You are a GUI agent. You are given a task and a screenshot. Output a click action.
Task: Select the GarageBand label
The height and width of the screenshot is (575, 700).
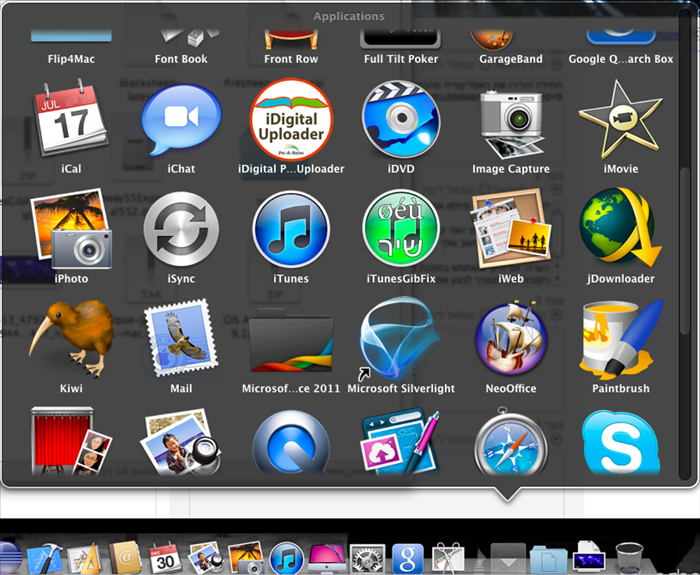(x=511, y=59)
